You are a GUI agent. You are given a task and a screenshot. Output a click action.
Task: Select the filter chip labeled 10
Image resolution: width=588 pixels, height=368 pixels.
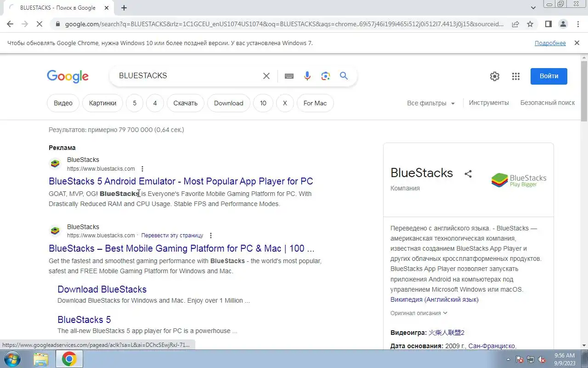coord(263,103)
